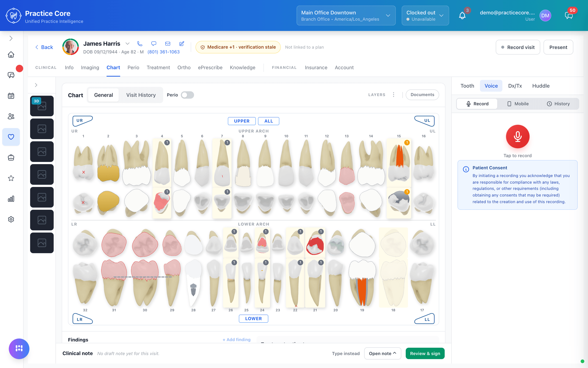This screenshot has height=368, width=588.
Task: Open the settings gear in sidebar
Action: coord(11,219)
